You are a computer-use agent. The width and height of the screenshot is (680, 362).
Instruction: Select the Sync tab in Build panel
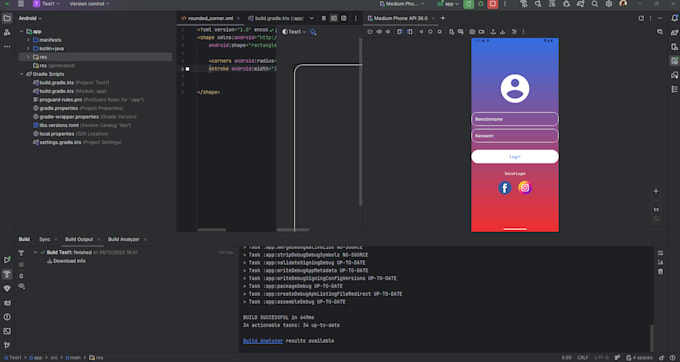point(45,239)
